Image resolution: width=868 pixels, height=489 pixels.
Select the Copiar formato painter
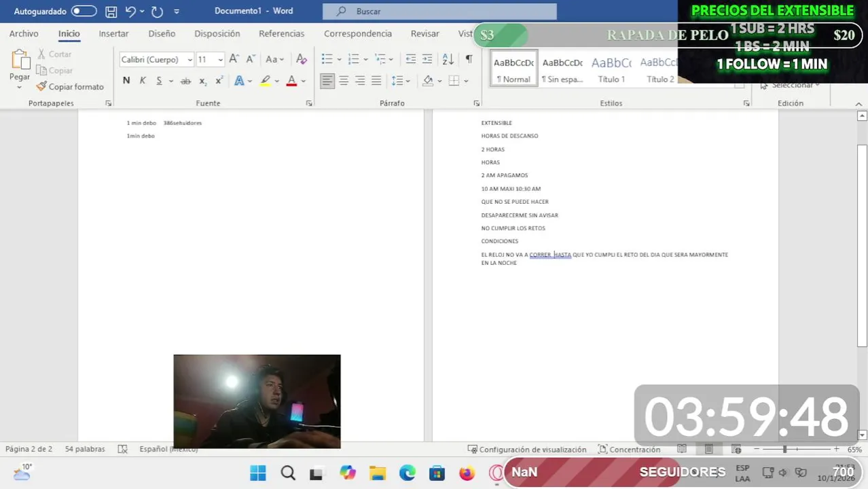(x=70, y=87)
